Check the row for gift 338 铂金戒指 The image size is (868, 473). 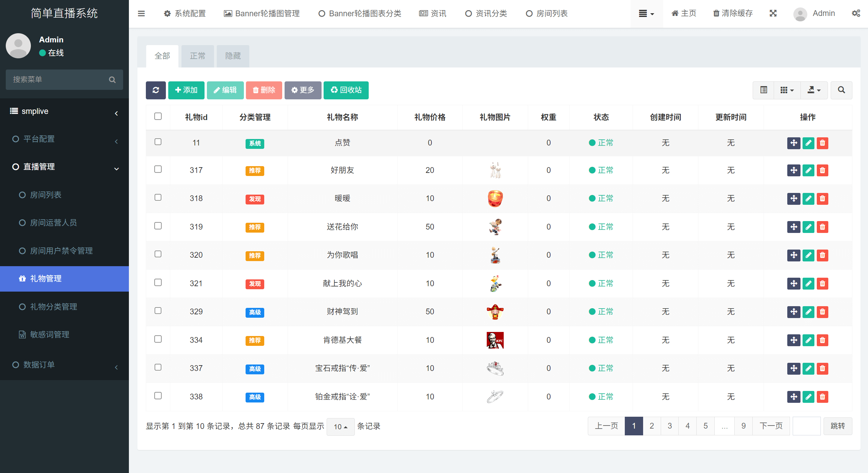158,396
